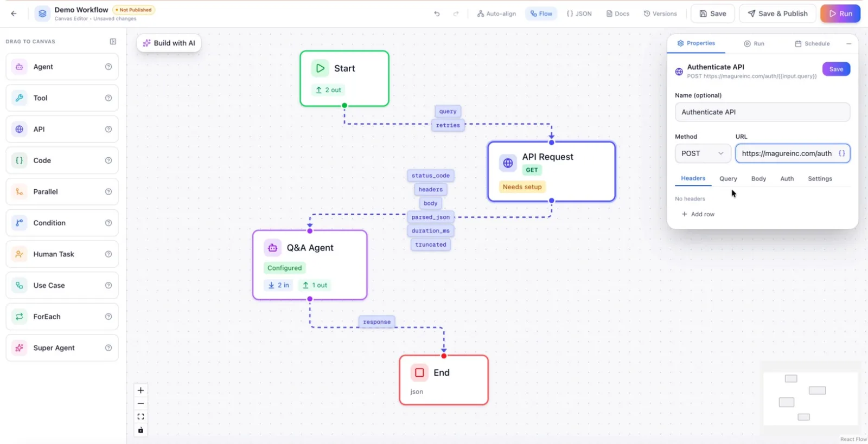Select the Query tab

tap(728, 178)
